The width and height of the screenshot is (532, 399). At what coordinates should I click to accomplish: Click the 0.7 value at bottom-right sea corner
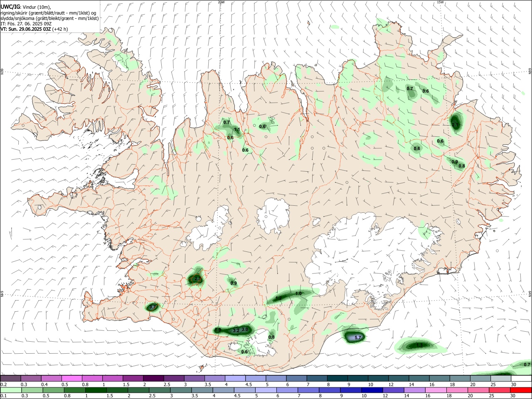[527, 365]
